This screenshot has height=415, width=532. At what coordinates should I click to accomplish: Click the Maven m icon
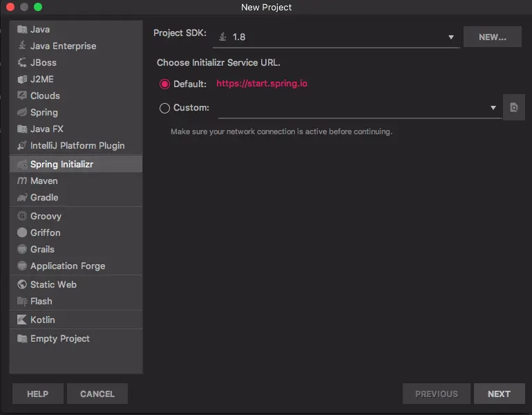[x=22, y=181]
